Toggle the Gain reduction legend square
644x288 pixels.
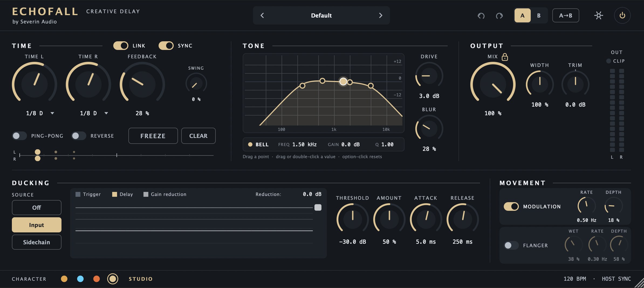146,194
